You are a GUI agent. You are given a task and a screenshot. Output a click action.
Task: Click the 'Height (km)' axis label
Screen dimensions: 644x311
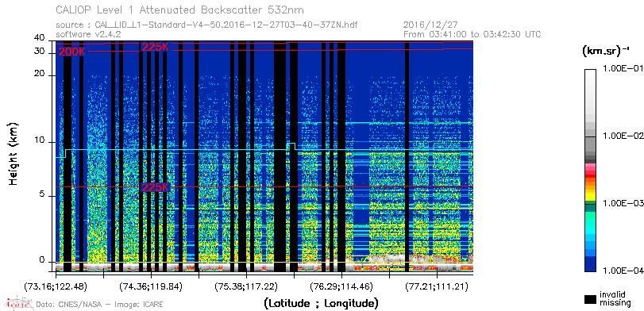13,153
